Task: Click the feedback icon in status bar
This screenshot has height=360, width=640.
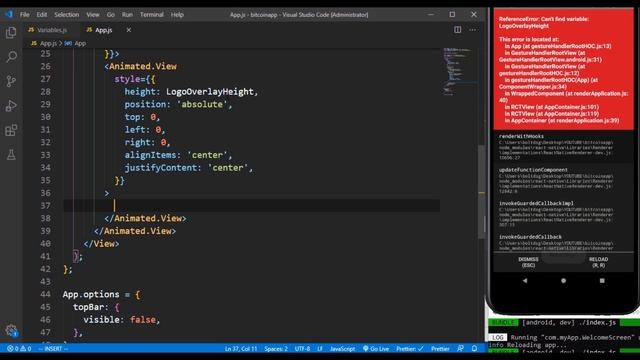Action: [x=460, y=349]
